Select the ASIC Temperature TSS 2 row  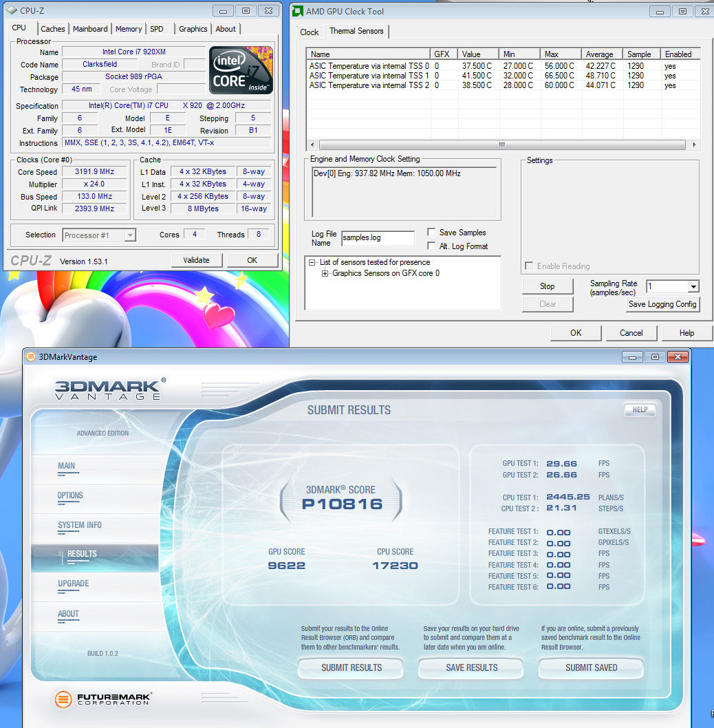point(504,85)
